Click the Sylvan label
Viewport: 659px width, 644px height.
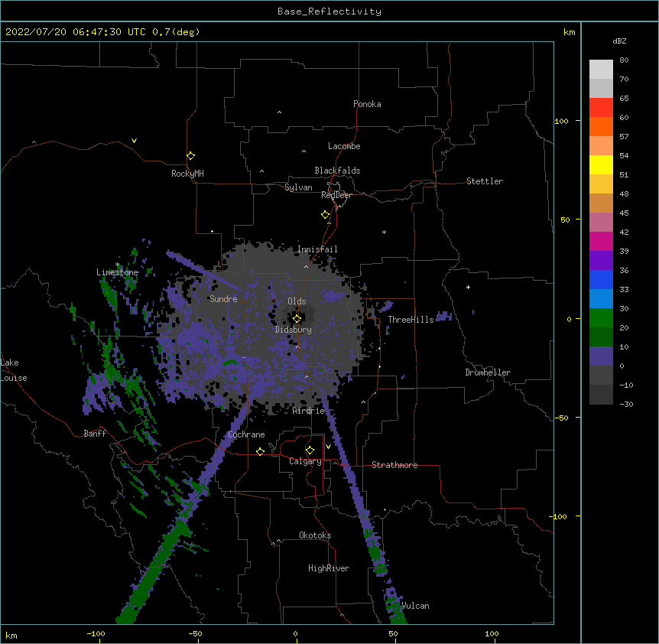click(298, 187)
